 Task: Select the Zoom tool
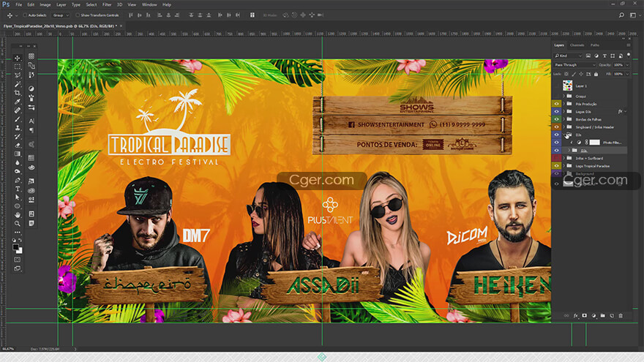point(18,223)
